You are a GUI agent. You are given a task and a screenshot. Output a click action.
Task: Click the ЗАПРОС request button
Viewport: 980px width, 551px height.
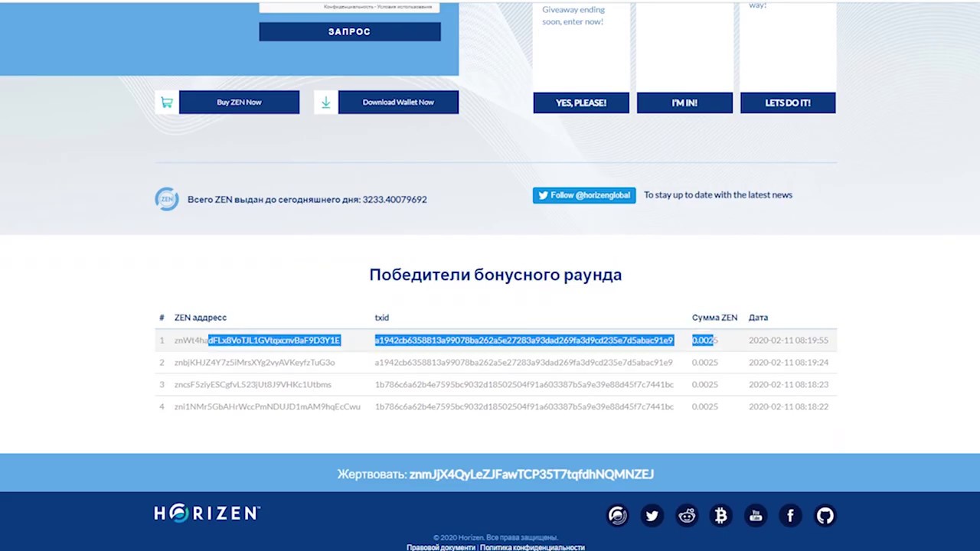pos(350,31)
